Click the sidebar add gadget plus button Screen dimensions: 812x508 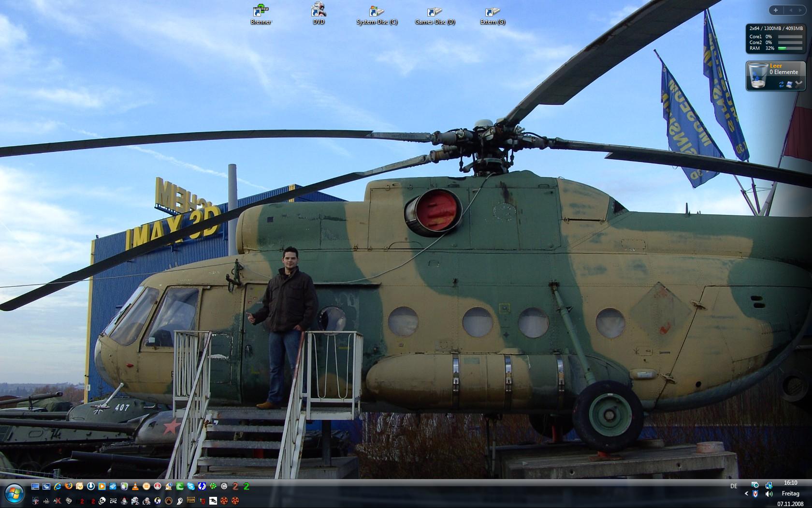(x=776, y=10)
